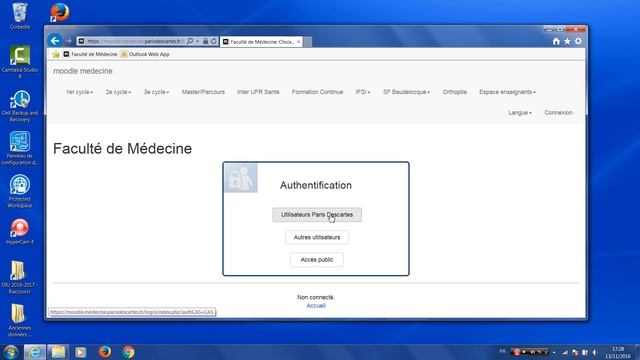
Task: Open Faculté de Médecine favorites bar bookmark
Action: tap(90, 54)
